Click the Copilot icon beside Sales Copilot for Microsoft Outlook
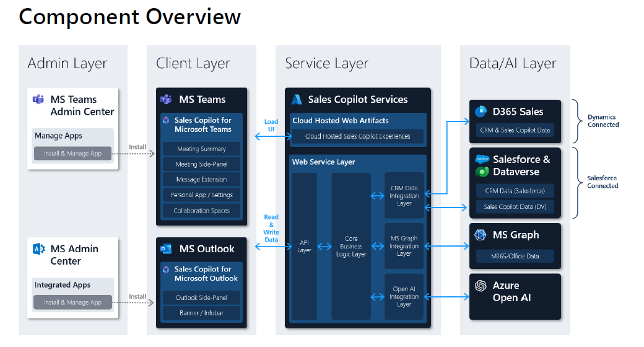Image resolution: width=644 pixels, height=347 pixels. [x=166, y=270]
